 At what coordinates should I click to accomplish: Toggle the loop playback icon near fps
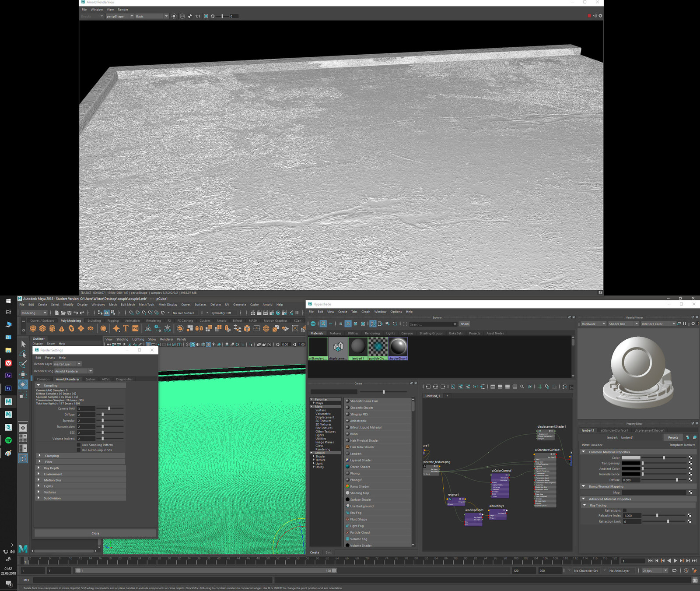click(674, 570)
